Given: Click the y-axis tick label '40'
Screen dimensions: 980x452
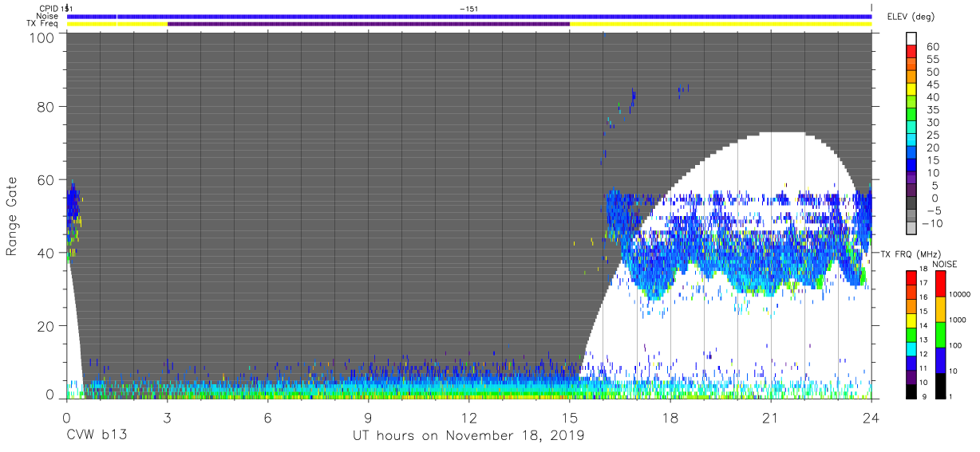Looking at the screenshot, I should (x=48, y=254).
